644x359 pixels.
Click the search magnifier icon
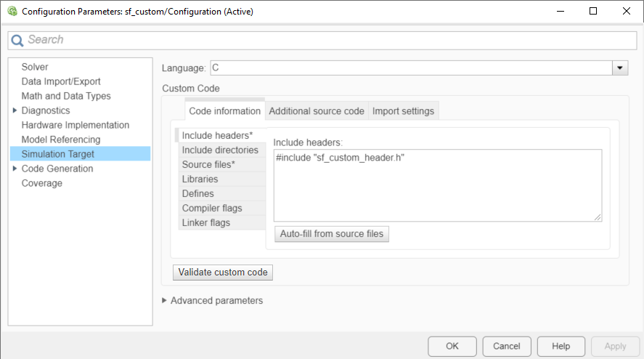coord(17,40)
